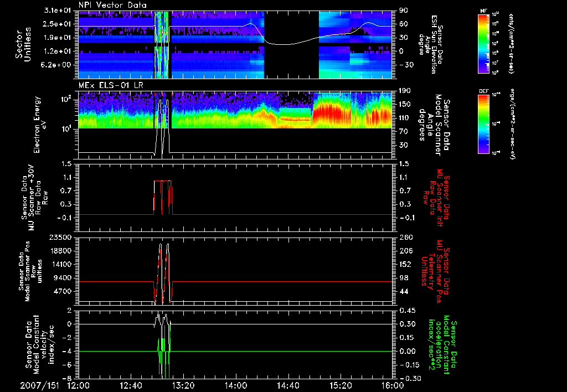Click the 'ESH Sun Elevation Angle' right-axis title

431,44
